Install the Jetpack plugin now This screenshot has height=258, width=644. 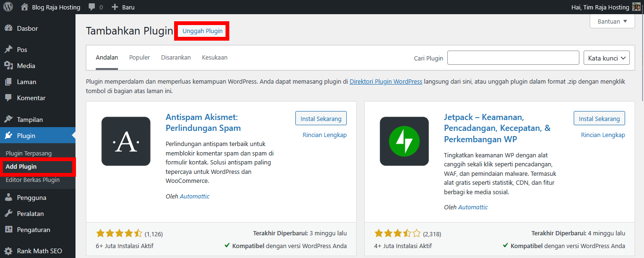coord(599,119)
